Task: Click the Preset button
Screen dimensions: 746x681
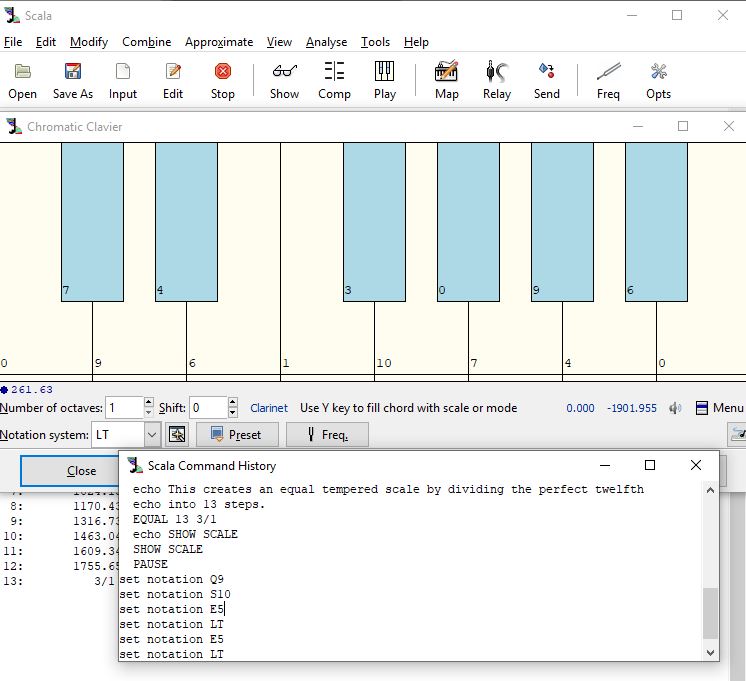Action: pyautogui.click(x=236, y=435)
